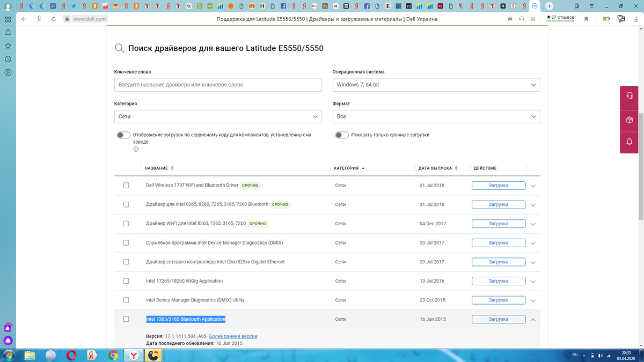644x362 pixels.
Task: Expand Intel I2xx Gigabit Ethernet row details
Action: pos(533,263)
